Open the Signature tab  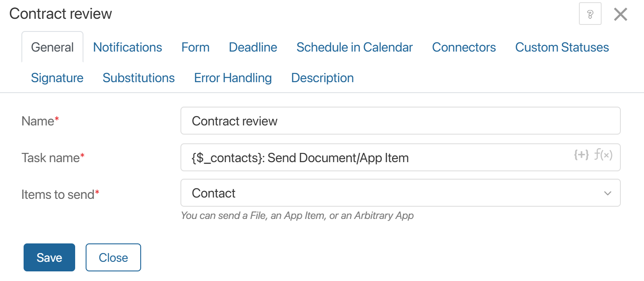[57, 78]
